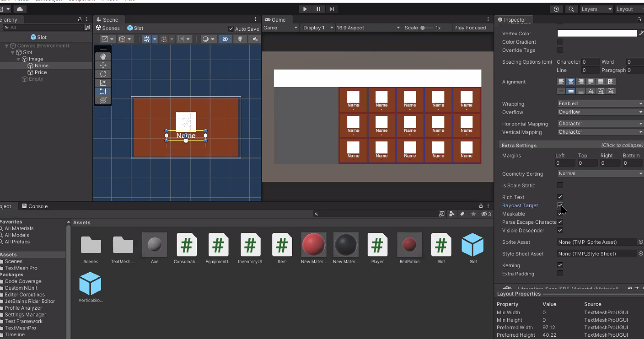Screen dimensions: 644x339
Task: Open the 16:9 Aspect dropdown
Action: [369, 28]
